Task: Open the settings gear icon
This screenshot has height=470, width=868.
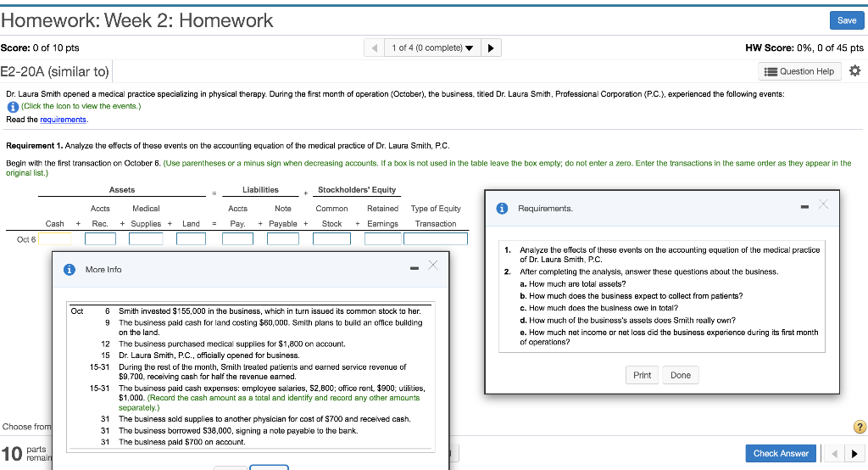Action: pos(854,71)
